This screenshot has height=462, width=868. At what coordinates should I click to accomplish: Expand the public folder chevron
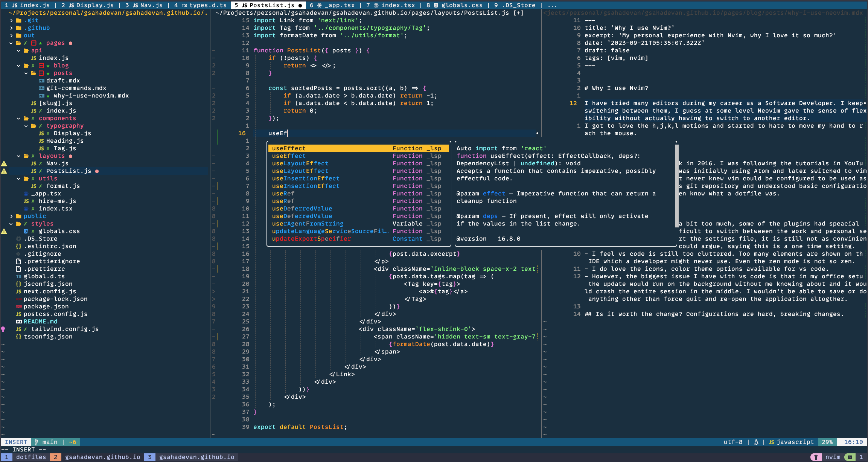tap(11, 216)
